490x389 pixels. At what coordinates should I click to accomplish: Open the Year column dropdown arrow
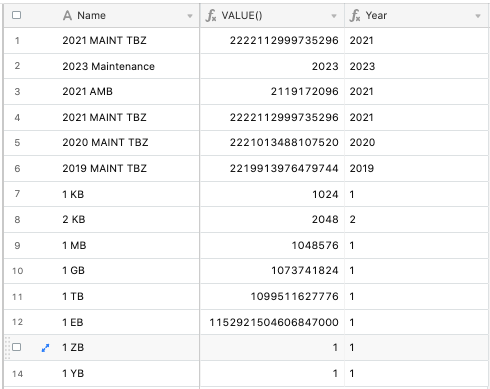point(478,16)
